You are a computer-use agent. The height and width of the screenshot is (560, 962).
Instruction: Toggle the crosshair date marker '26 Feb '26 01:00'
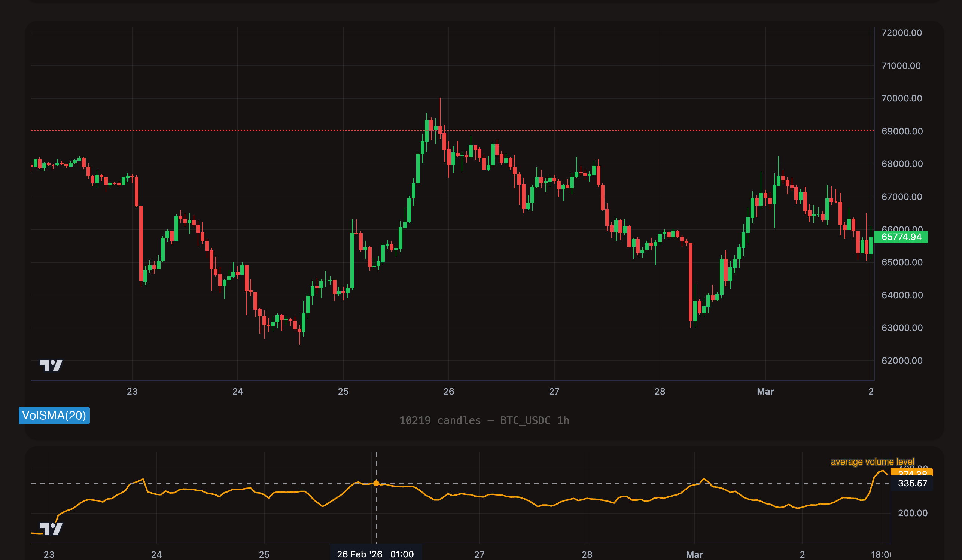[x=376, y=554]
